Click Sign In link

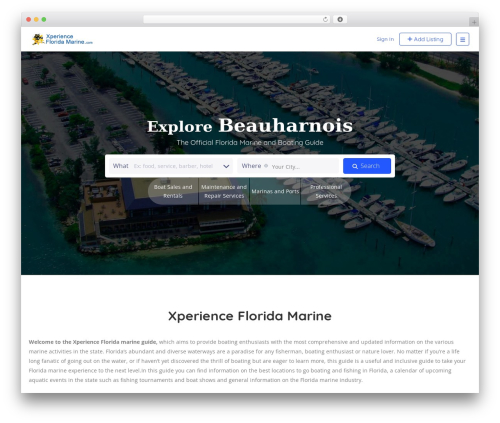[x=385, y=39]
